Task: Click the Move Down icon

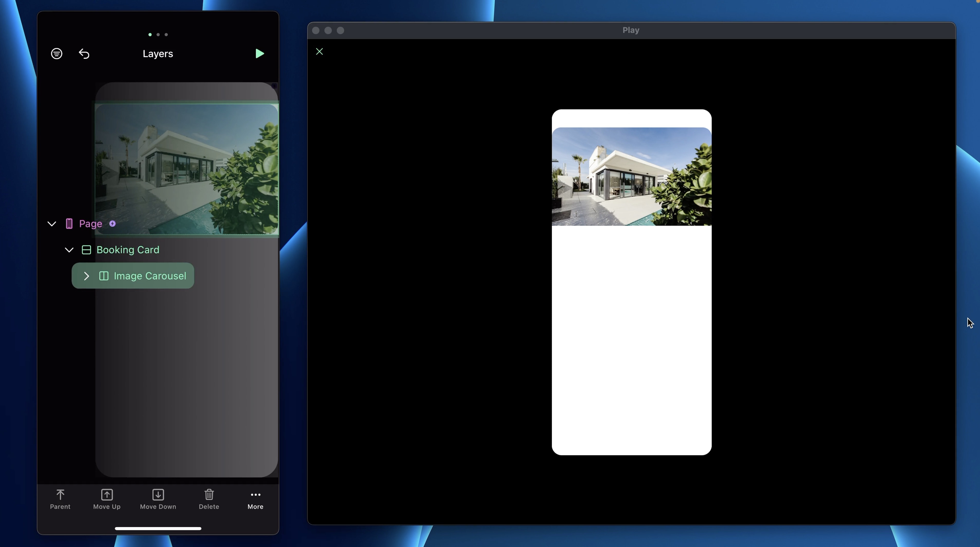Action: click(158, 495)
